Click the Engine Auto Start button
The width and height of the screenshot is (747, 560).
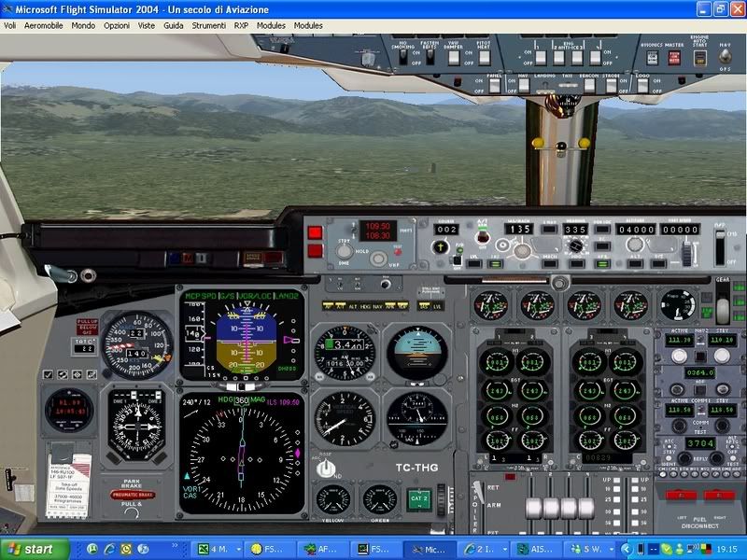(x=699, y=58)
